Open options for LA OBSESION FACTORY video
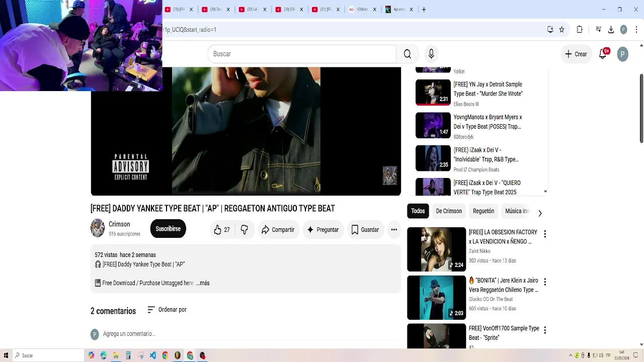The height and width of the screenshot is (362, 644). tap(544, 234)
